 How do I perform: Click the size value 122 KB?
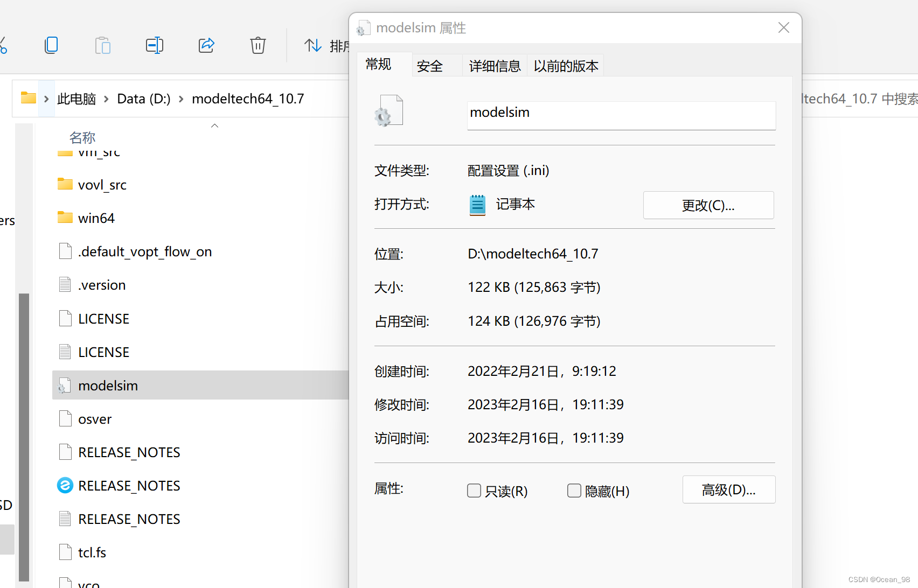[x=534, y=287]
